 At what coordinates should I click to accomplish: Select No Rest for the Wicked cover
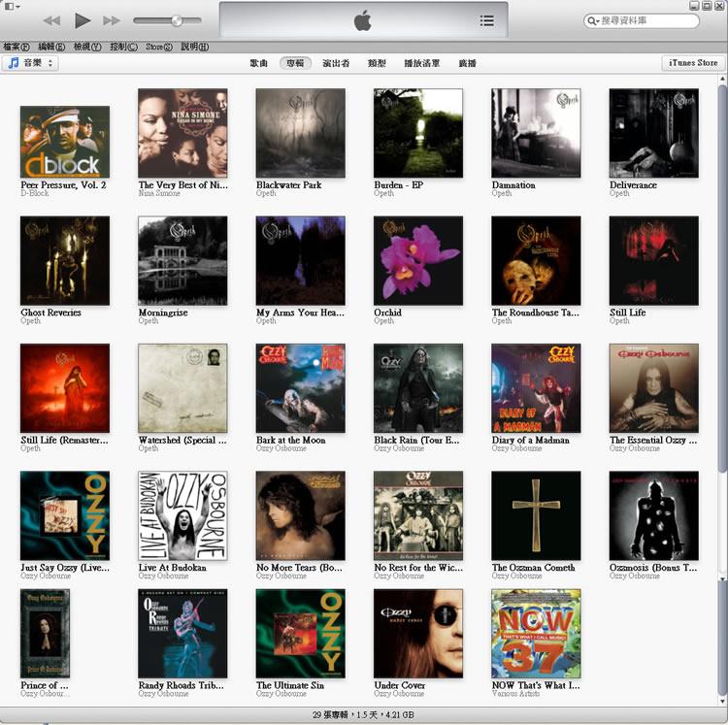418,515
